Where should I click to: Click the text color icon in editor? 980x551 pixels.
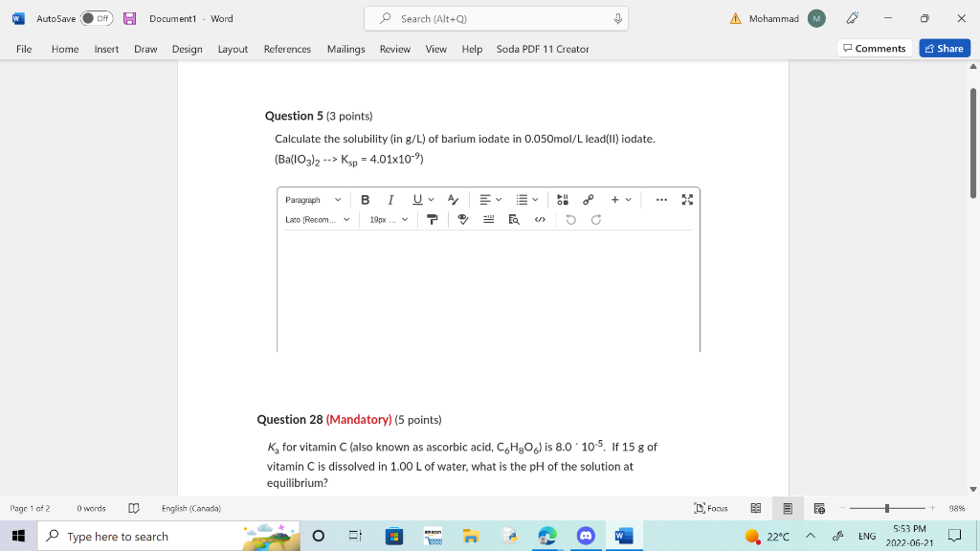click(453, 200)
